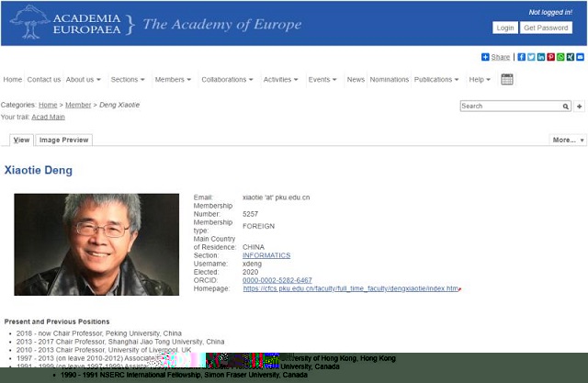The image size is (588, 383).
Task: Open the Nominations menu item
Action: [x=389, y=80]
